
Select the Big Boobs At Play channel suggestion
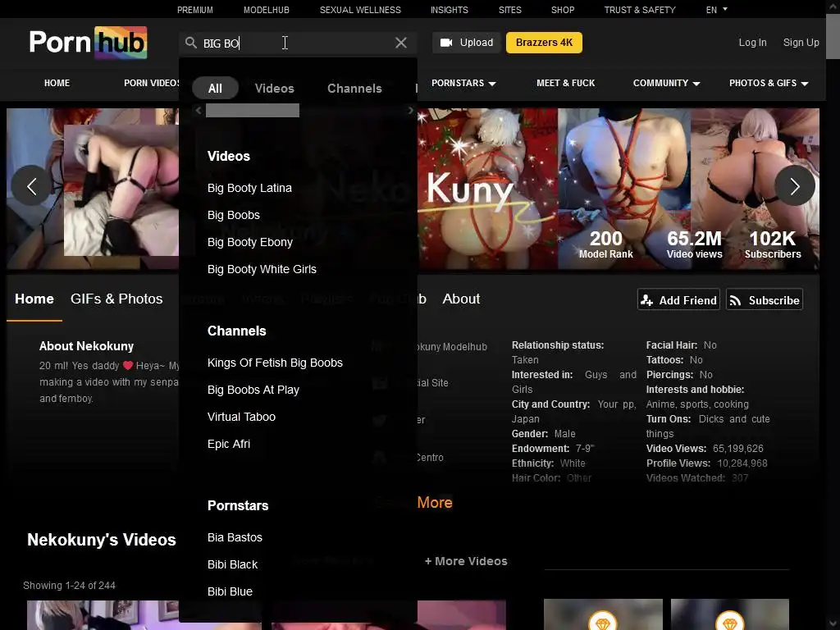point(253,390)
